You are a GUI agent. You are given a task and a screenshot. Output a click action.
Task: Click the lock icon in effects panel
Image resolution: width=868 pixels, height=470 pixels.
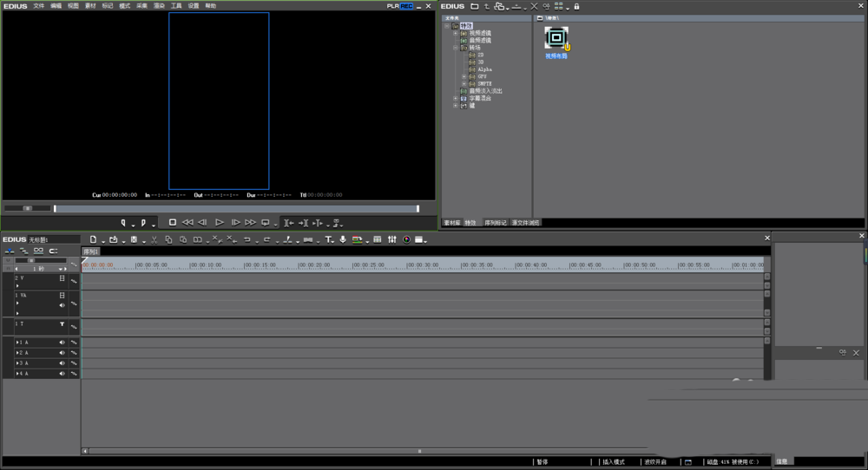tap(576, 6)
